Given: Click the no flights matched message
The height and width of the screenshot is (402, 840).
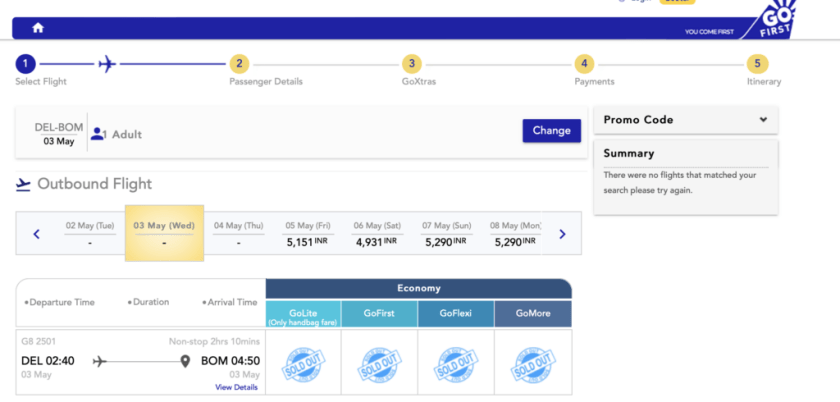Looking at the screenshot, I should click(680, 183).
